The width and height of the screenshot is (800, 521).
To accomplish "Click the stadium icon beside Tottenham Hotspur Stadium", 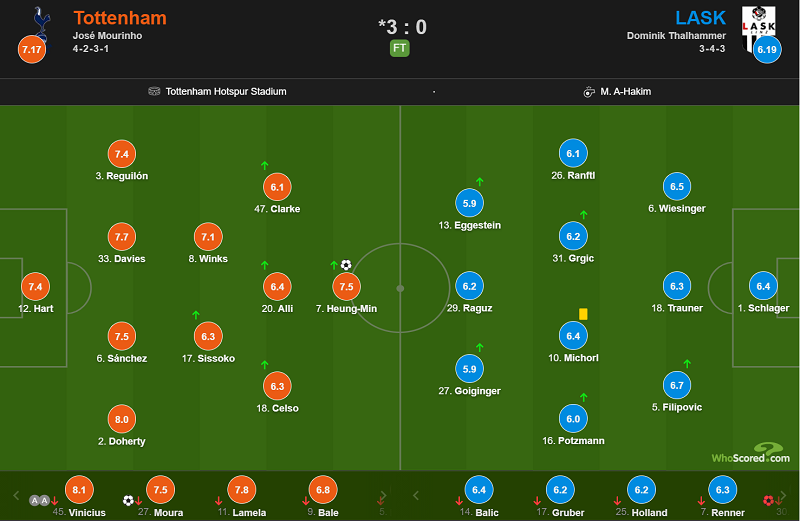I will tap(154, 91).
